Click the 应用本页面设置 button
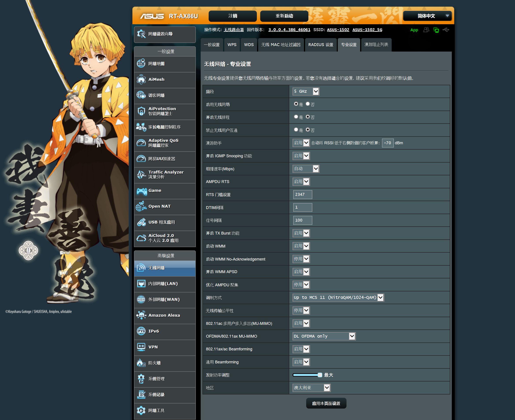 pos(326,403)
